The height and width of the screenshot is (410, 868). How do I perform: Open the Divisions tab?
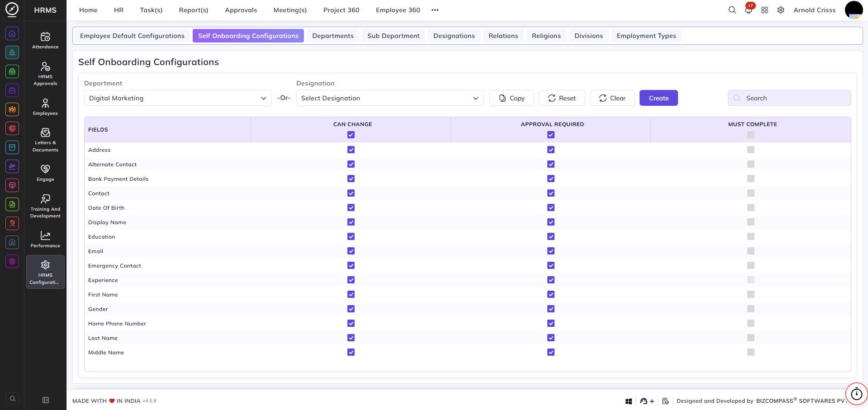[x=588, y=36]
